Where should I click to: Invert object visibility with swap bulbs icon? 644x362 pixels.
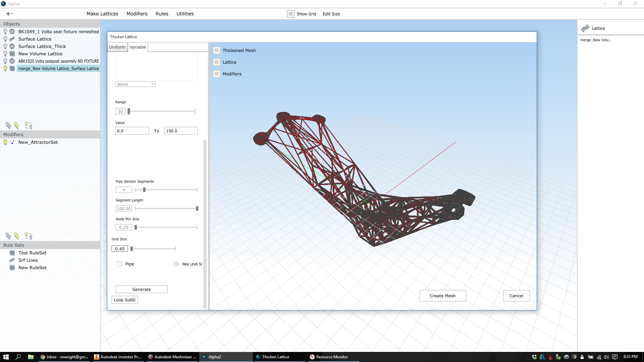(x=29, y=125)
